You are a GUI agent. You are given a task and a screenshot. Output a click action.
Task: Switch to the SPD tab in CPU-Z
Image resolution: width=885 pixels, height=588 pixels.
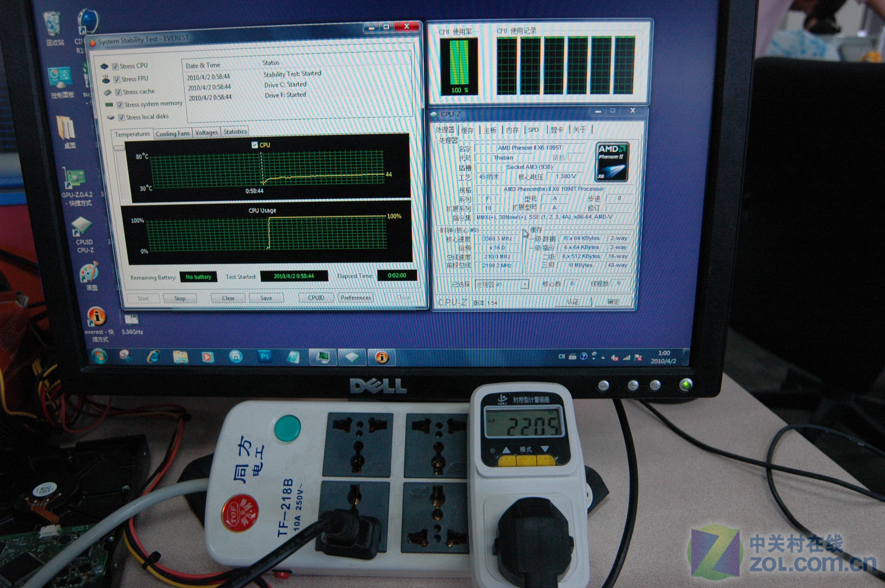pyautogui.click(x=533, y=130)
